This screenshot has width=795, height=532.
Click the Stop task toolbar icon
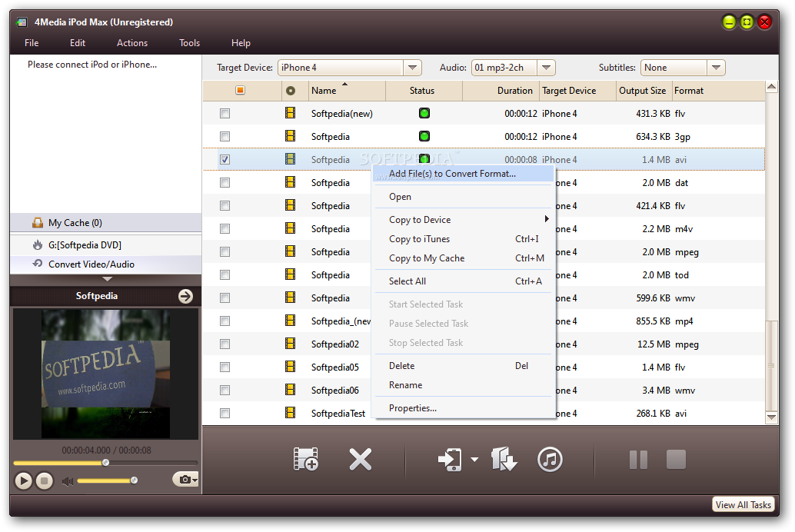click(676, 460)
